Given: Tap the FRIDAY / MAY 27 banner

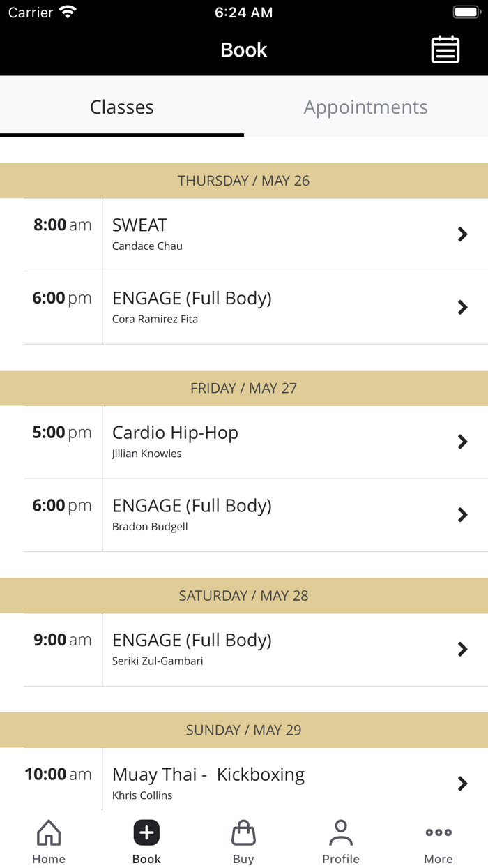Looking at the screenshot, I should [244, 388].
